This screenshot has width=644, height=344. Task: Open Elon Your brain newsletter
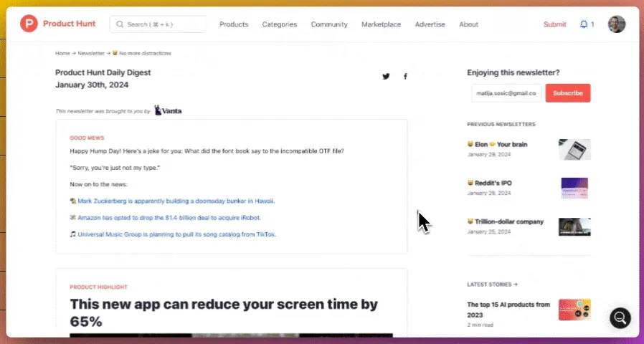tap(497, 145)
